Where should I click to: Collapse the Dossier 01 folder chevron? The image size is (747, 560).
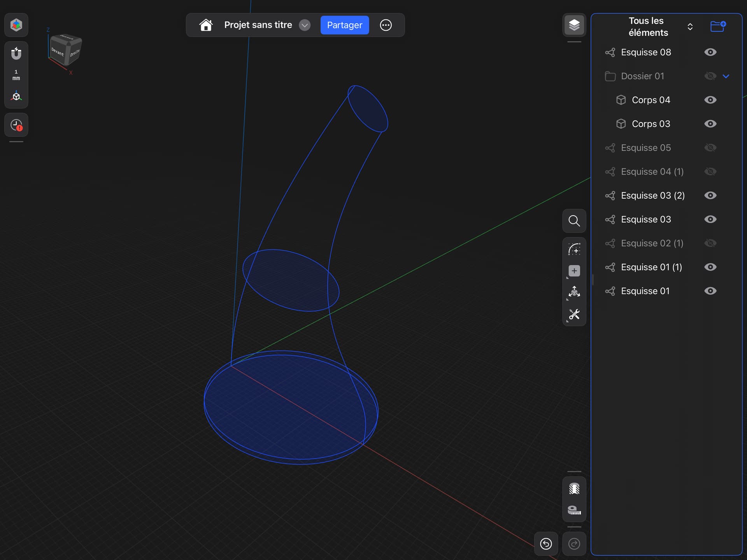coord(726,76)
